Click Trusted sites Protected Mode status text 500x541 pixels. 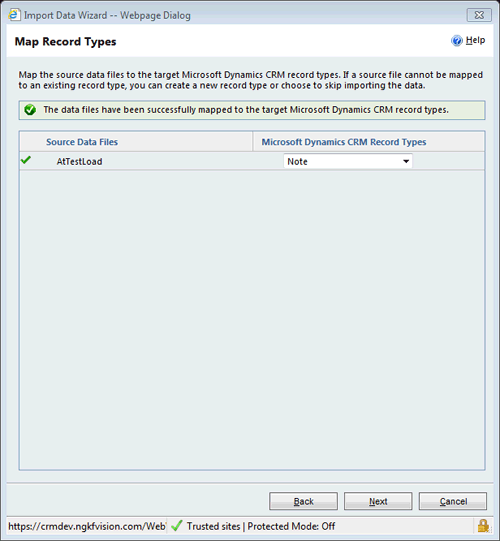coord(261,526)
